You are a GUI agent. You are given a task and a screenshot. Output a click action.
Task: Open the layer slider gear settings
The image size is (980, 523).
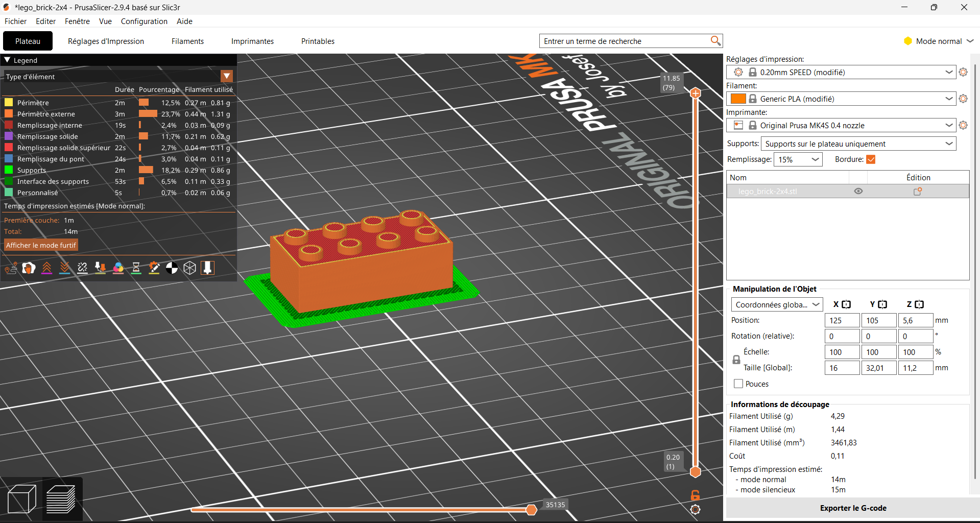click(x=695, y=509)
